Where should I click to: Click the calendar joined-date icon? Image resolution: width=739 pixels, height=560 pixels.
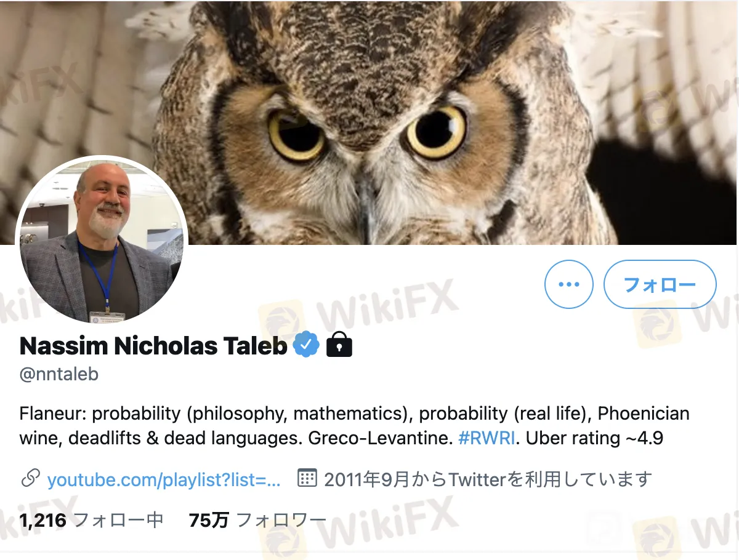point(307,478)
